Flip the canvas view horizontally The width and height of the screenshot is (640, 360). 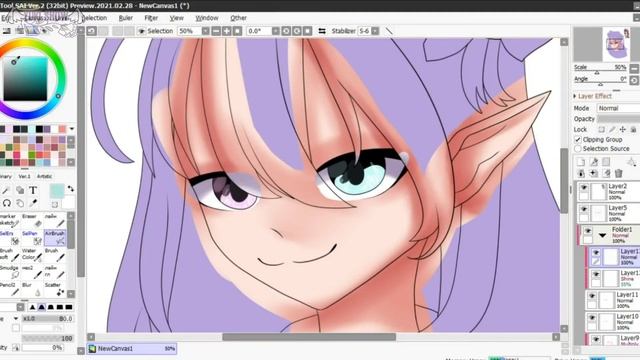tap(322, 31)
